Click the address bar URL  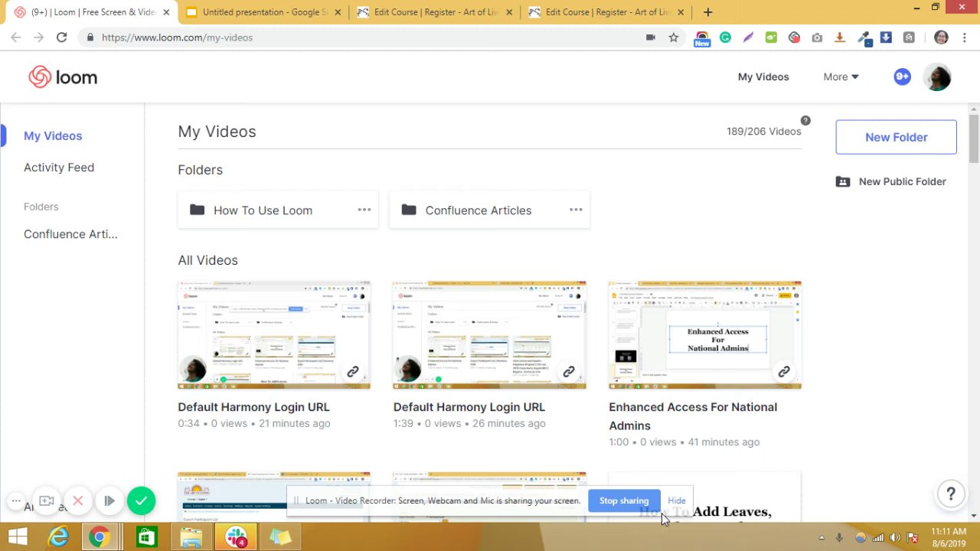point(177,37)
